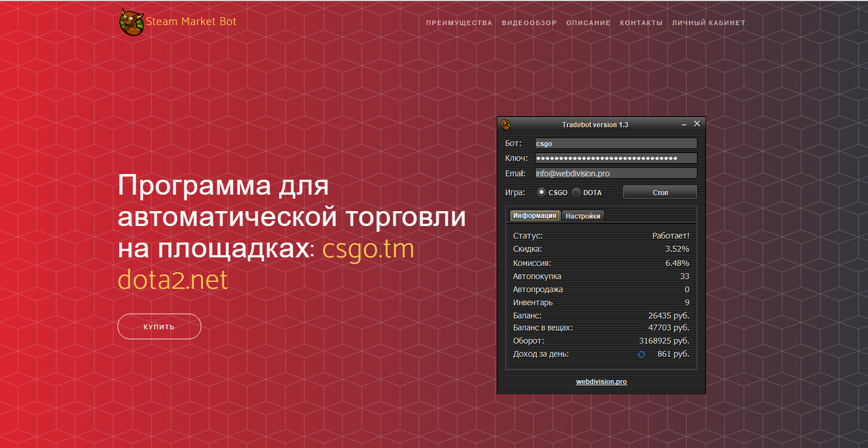Click the Бот input field containing csgo
This screenshot has height=448, width=868.
(615, 143)
